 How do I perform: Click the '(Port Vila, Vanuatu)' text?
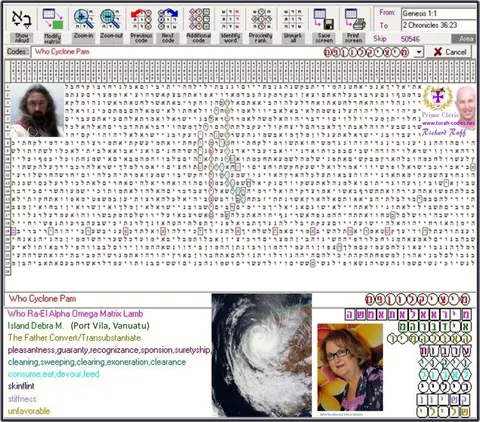110,326
